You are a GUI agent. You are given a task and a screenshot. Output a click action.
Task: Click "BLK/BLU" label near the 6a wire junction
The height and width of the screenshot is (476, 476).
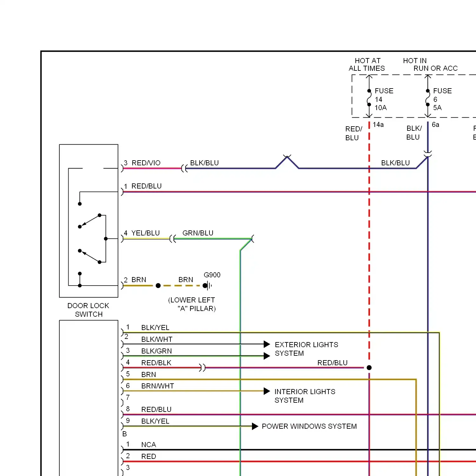tap(395, 163)
